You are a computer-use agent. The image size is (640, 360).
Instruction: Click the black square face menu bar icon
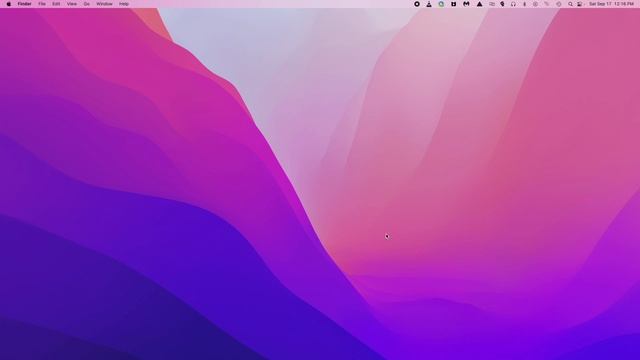tap(453, 4)
